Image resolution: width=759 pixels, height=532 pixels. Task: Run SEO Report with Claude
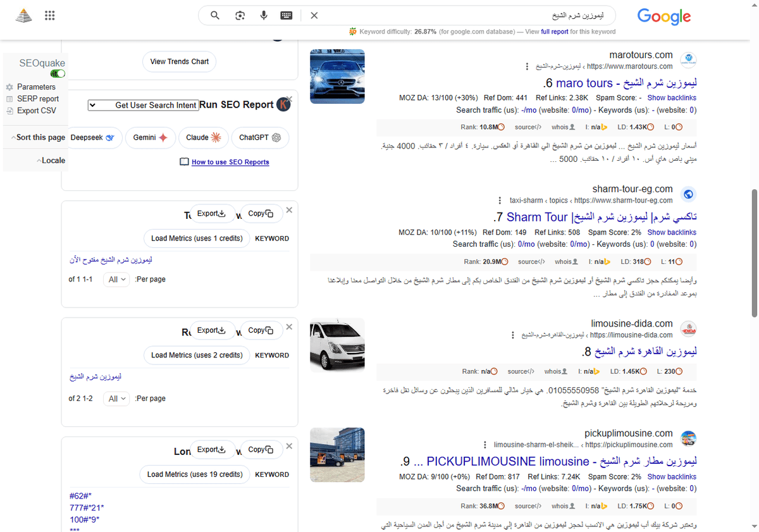coord(203,137)
